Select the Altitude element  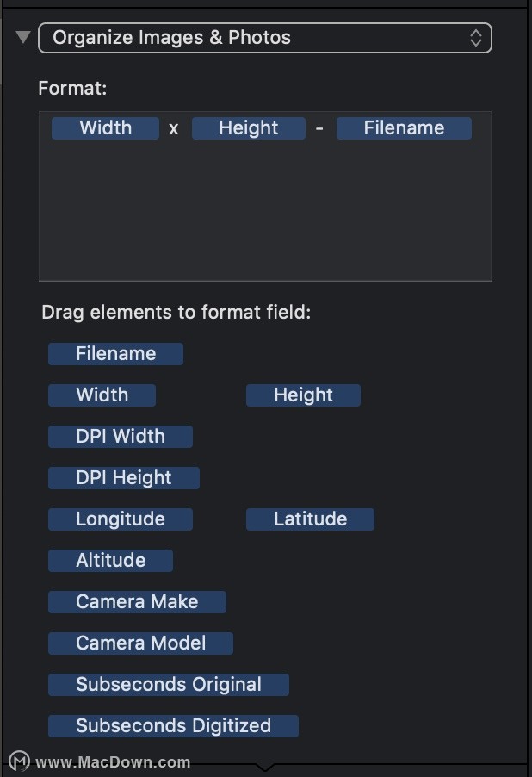point(110,561)
